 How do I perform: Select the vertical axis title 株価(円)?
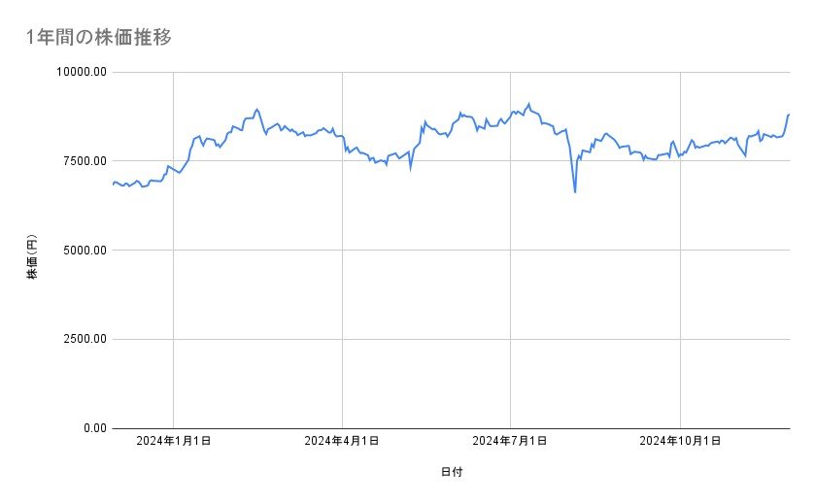[32, 257]
